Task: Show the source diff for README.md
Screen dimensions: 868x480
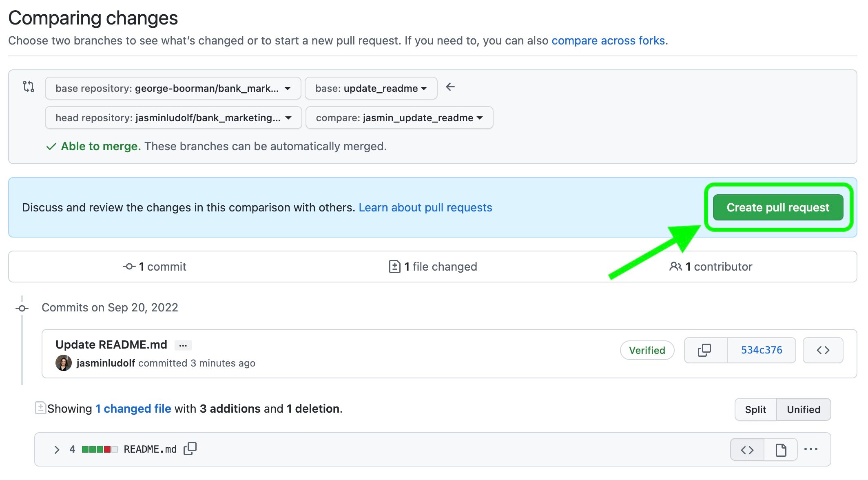Action: point(747,450)
